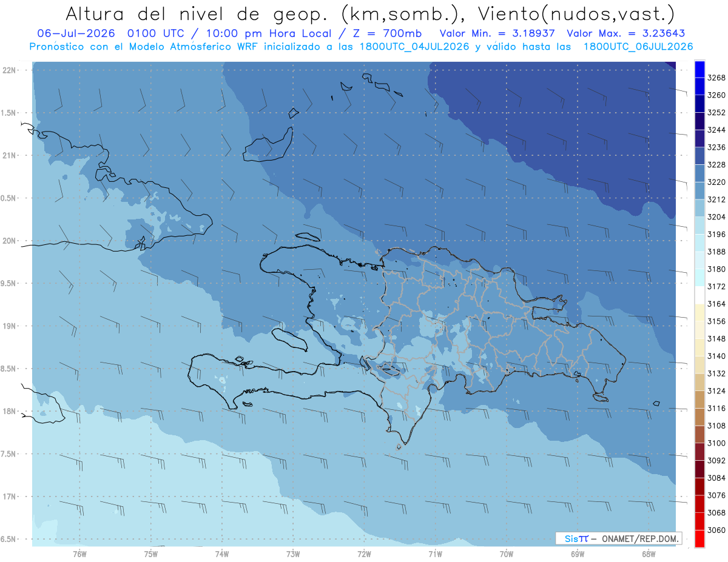Click the '3076' colorbar value

(x=716, y=495)
